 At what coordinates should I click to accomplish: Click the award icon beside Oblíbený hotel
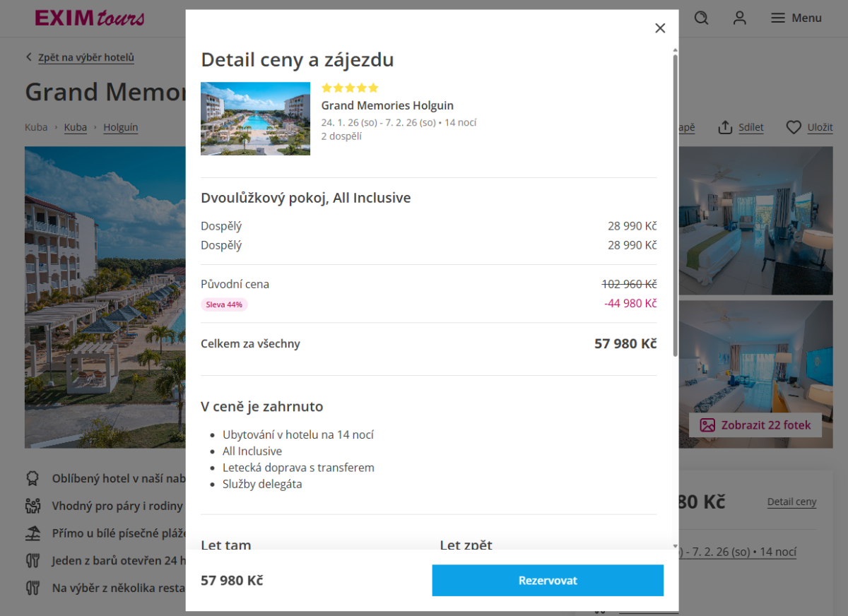pyautogui.click(x=33, y=479)
